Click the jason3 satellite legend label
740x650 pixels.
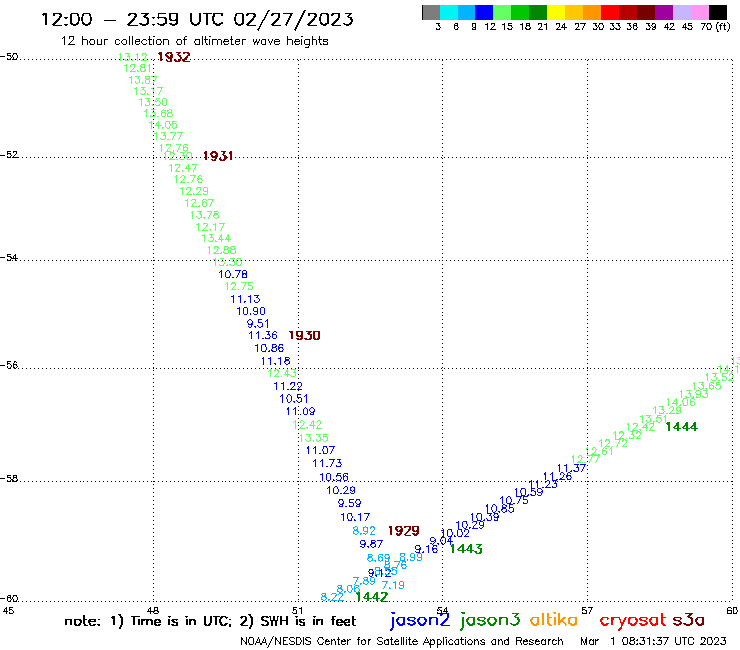click(490, 620)
